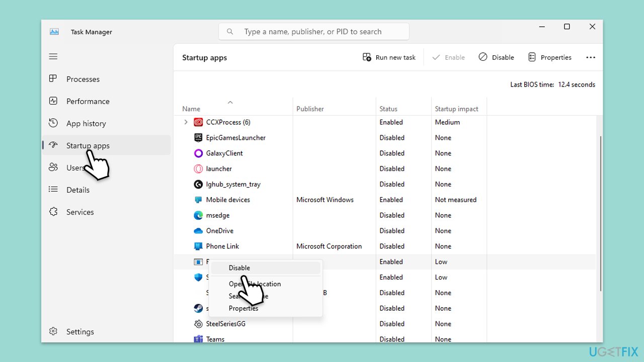This screenshot has height=362, width=644.
Task: Maximize the Task Manager window
Action: click(x=567, y=27)
